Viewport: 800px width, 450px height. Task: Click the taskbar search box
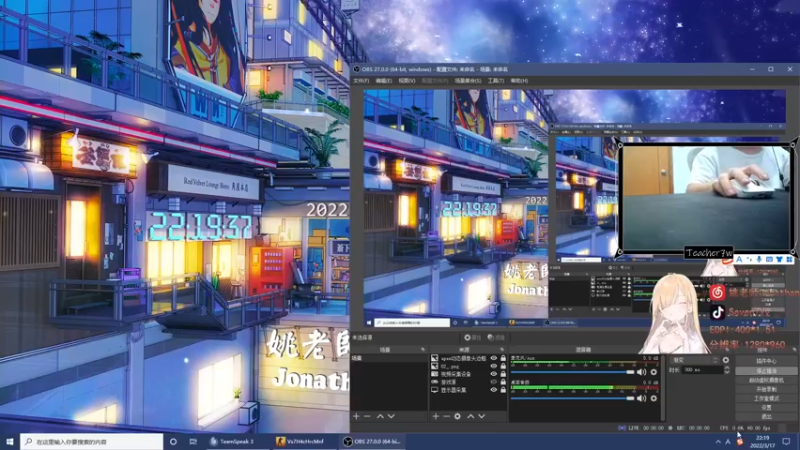click(92, 441)
